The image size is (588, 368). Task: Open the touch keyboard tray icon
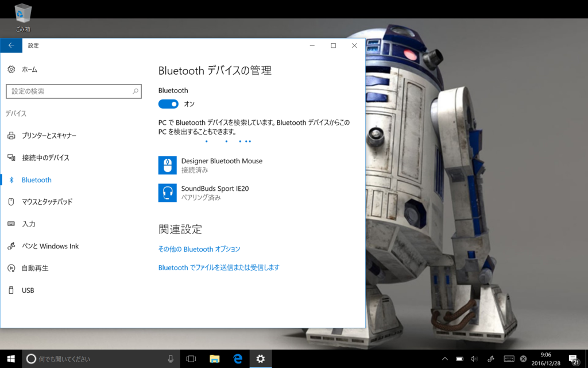[x=509, y=359]
